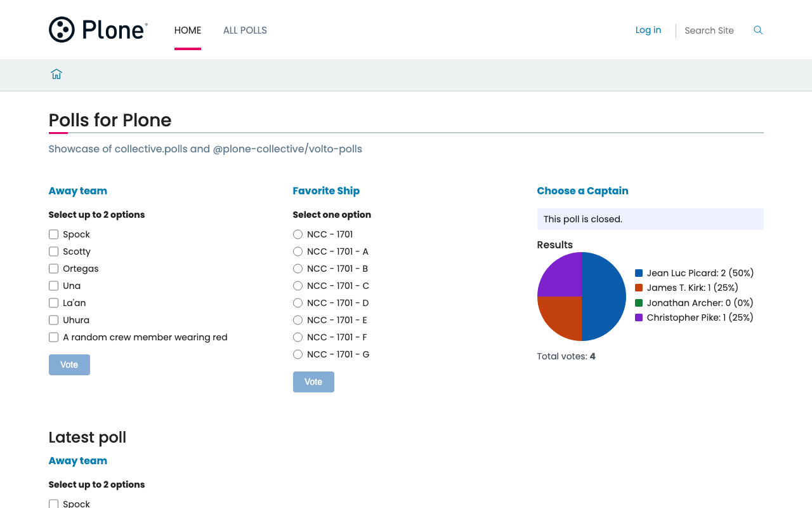Image resolution: width=812 pixels, height=508 pixels.
Task: Open the Choose a Captain poll link
Action: pyautogui.click(x=582, y=191)
